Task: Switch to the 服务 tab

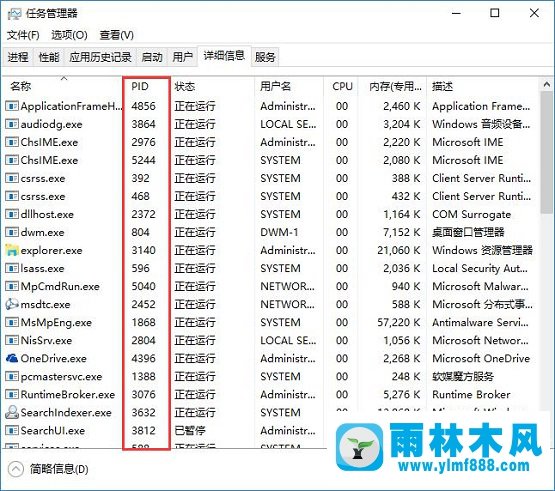Action: [265, 57]
